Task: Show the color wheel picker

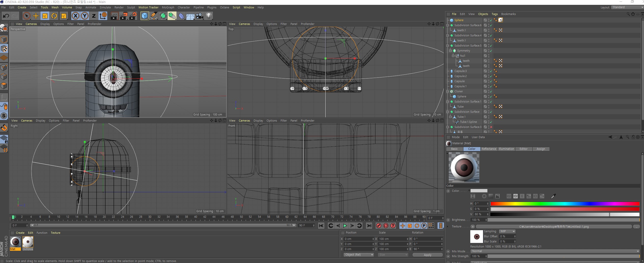Action: tap(484, 196)
